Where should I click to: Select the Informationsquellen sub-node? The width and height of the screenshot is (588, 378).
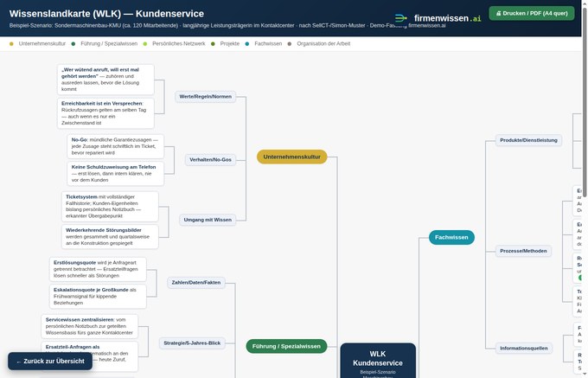(x=524, y=348)
